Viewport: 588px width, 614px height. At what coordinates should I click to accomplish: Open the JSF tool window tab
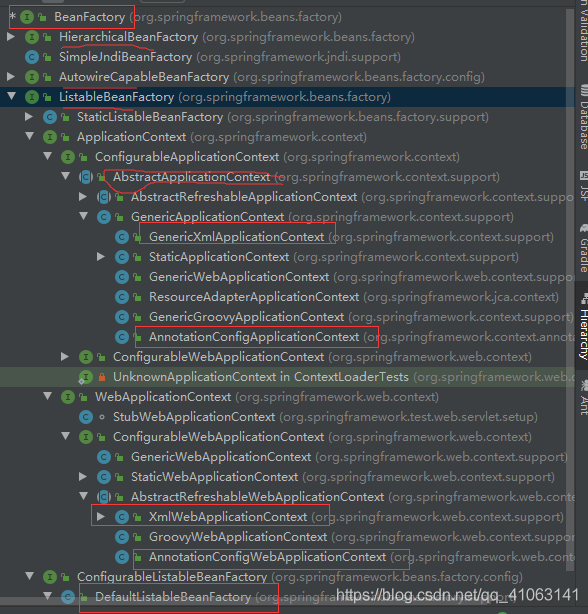click(583, 186)
